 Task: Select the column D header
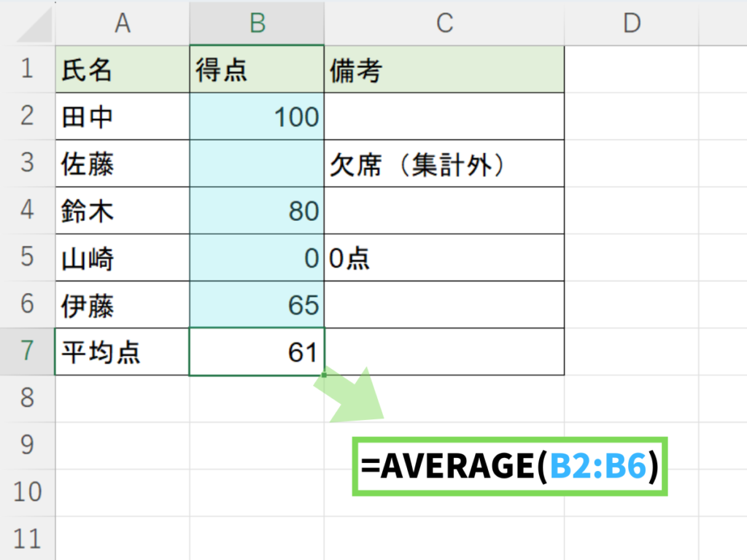631,23
